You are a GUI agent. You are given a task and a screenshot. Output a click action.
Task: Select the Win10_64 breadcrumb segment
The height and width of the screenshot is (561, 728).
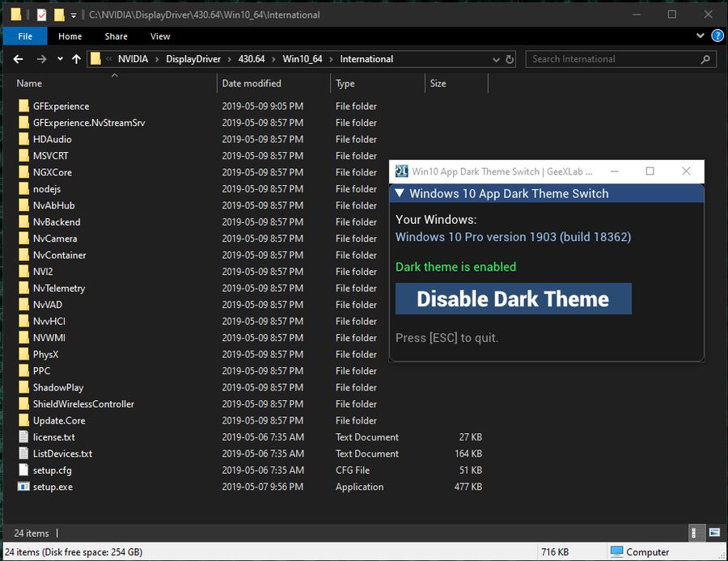(x=303, y=59)
